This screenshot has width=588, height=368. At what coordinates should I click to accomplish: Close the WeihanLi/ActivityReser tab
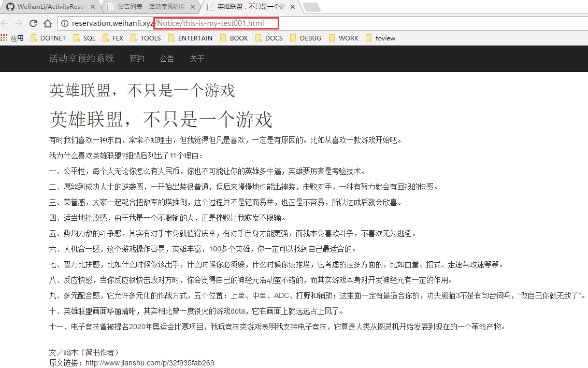92,7
